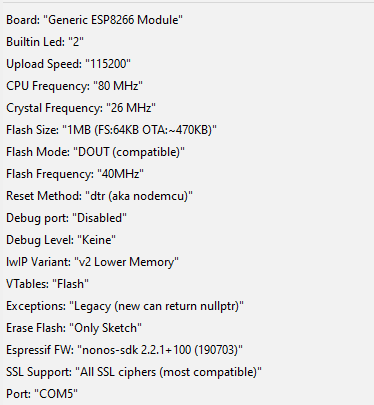Click Reset Method "dtr (aka nodemcu)" option
This screenshot has height=405, width=374.
pyautogui.click(x=187, y=196)
